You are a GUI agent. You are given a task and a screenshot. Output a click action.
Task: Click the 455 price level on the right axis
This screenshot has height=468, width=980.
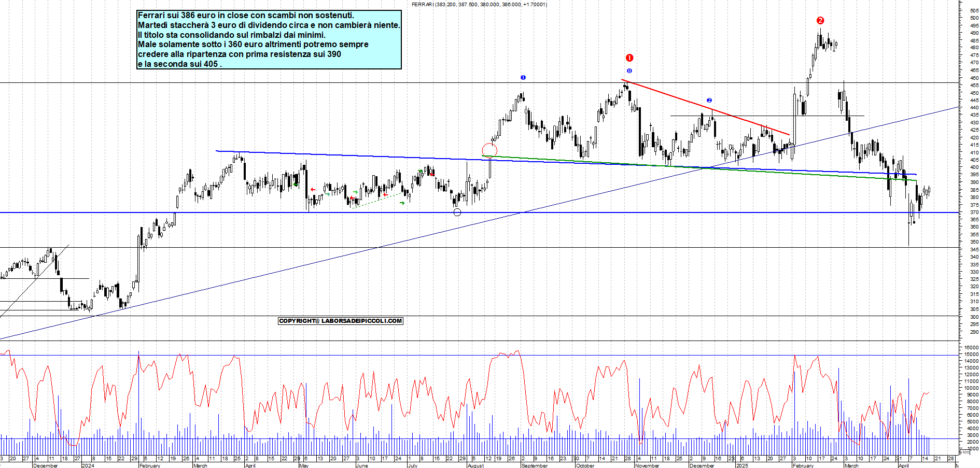(974, 86)
